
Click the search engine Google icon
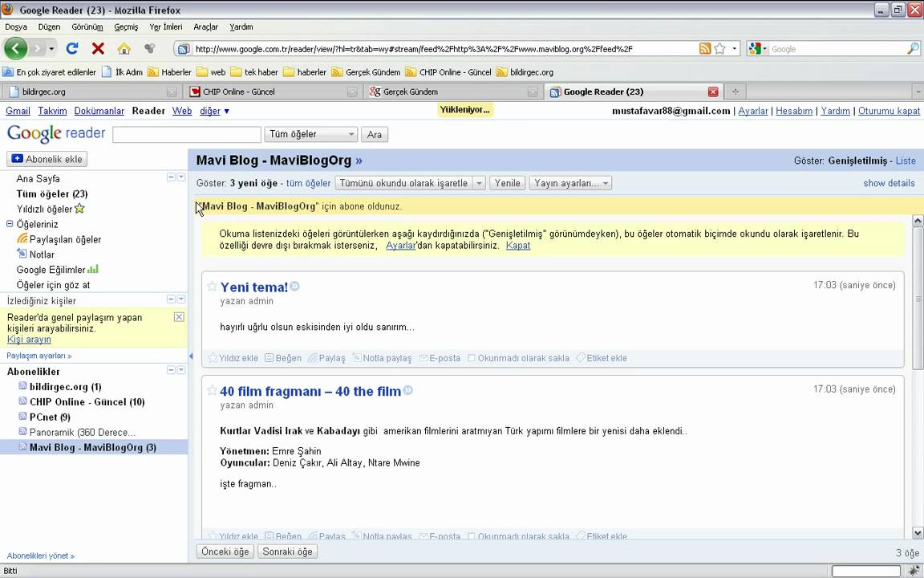[755, 49]
